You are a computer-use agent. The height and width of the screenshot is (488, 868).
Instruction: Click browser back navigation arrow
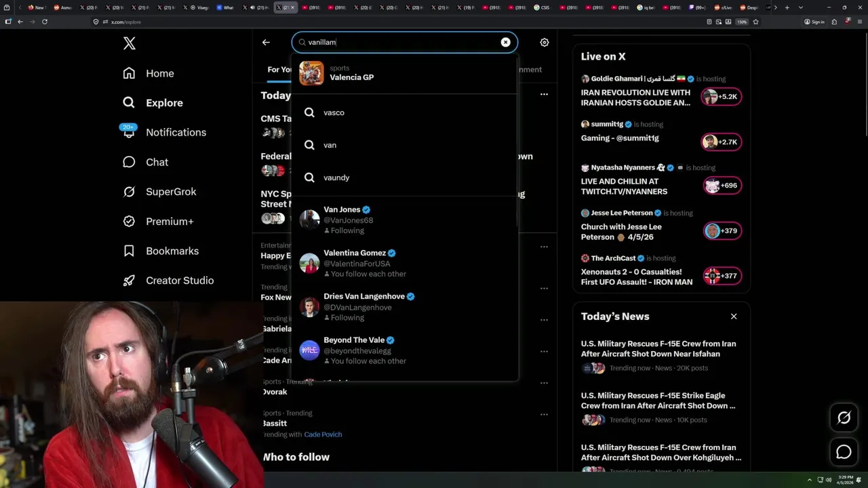[x=20, y=22]
